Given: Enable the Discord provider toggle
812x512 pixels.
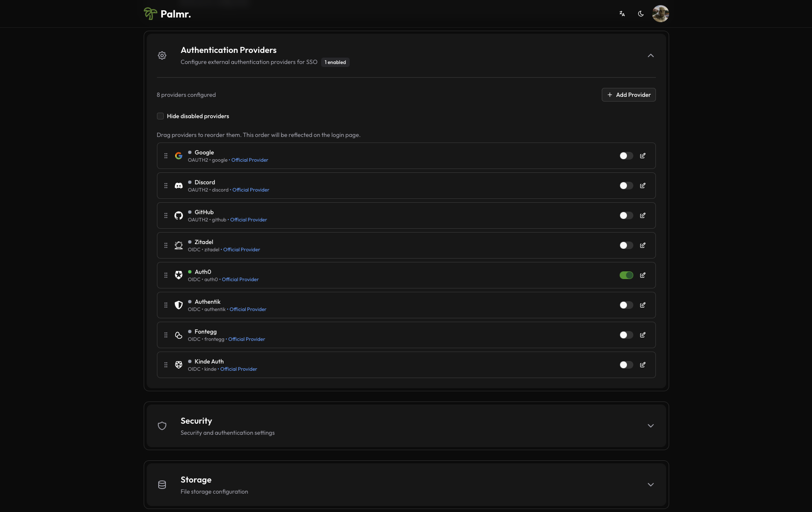Looking at the screenshot, I should tap(626, 186).
